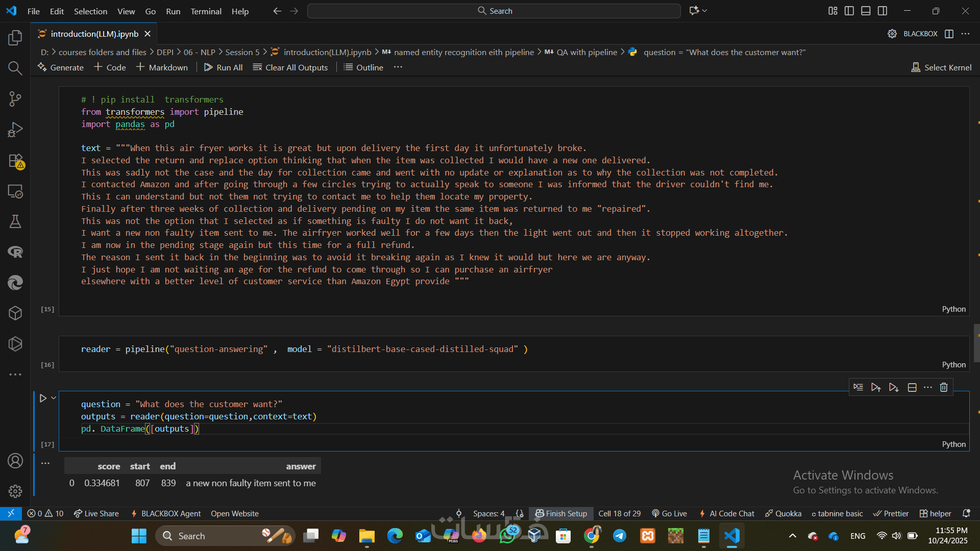Delete the current cell with trash icon
Screen dimensions: 980x551
tap(944, 387)
